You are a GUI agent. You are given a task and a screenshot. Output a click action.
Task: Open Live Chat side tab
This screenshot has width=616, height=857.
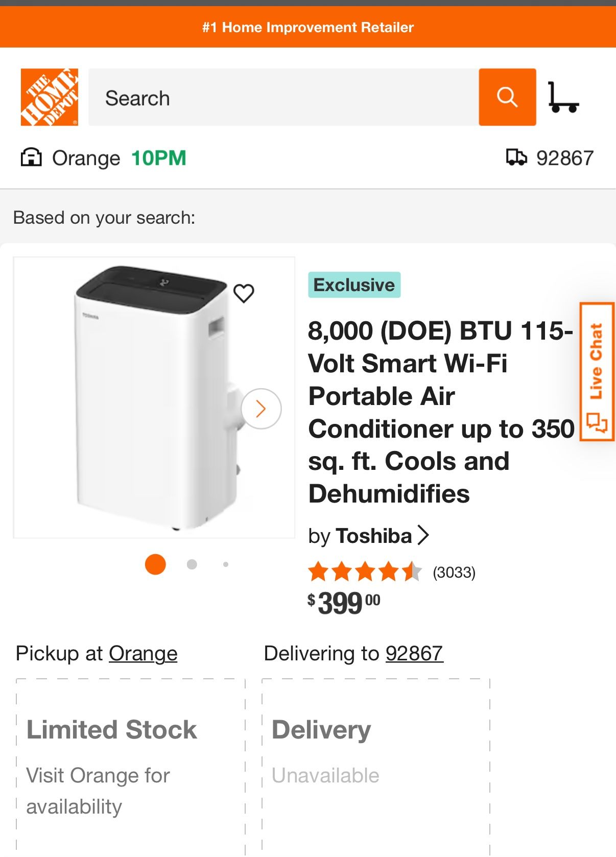coord(597,372)
